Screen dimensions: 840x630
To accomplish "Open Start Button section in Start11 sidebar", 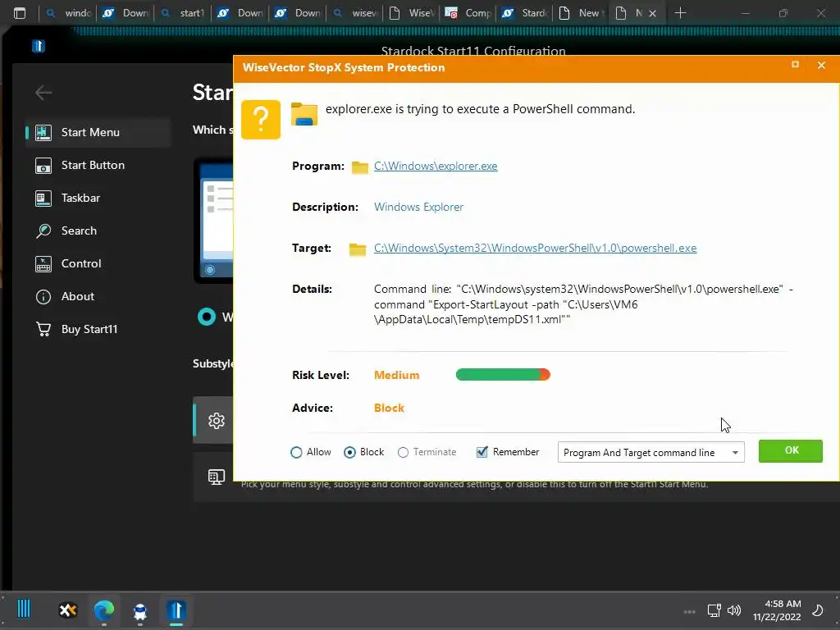I will [98, 165].
